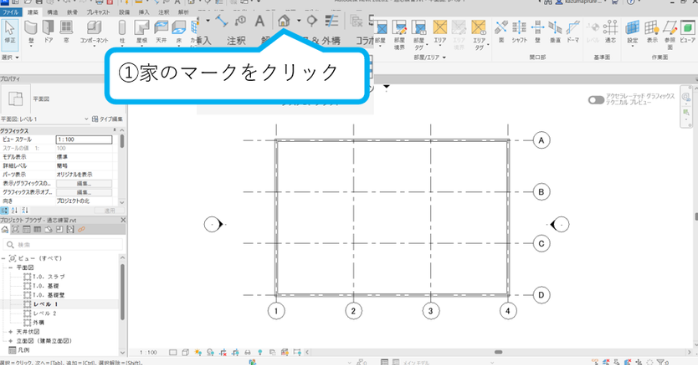
Task: Expand the 立面図 (建築立面図) tree node
Action: click(11, 341)
